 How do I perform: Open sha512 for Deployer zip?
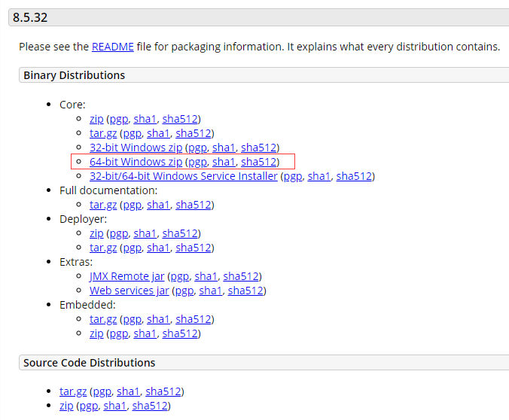tap(180, 233)
